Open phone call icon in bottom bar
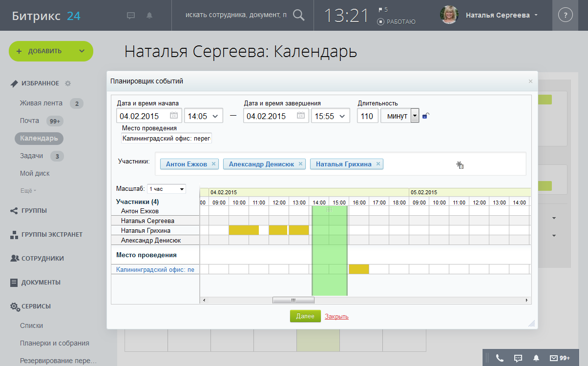The height and width of the screenshot is (366, 588). [x=499, y=358]
